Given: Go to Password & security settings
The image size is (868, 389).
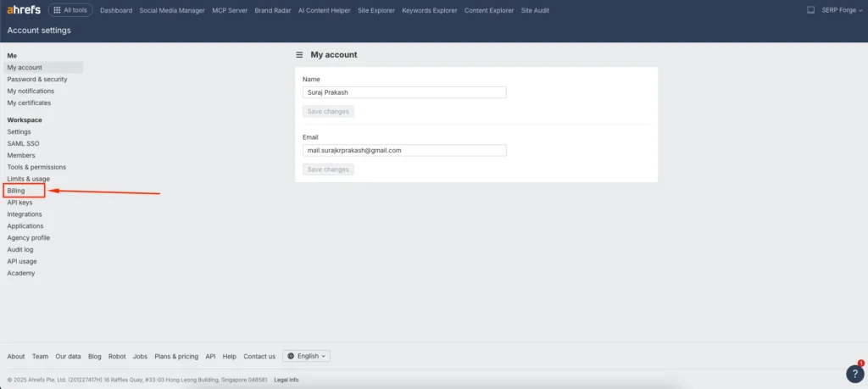Looking at the screenshot, I should point(36,79).
